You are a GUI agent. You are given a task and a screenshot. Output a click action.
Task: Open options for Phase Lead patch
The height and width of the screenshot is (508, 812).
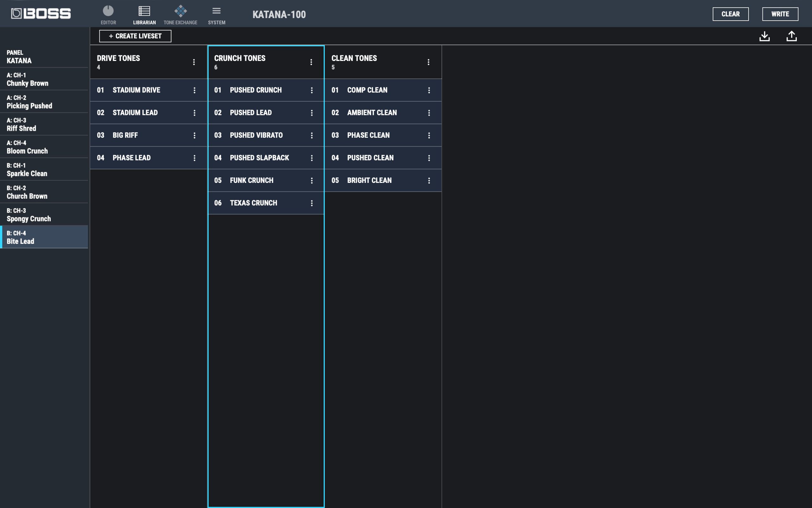pos(194,158)
